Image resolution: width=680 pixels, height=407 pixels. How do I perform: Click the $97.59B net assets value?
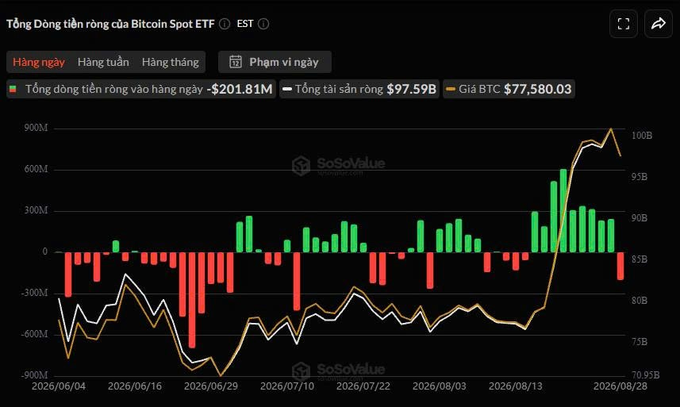pyautogui.click(x=412, y=89)
